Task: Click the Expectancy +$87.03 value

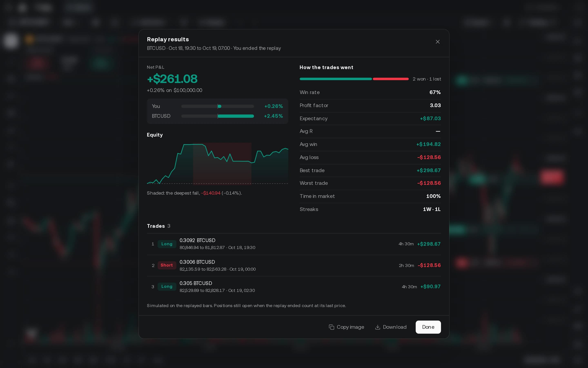Action: point(430,119)
